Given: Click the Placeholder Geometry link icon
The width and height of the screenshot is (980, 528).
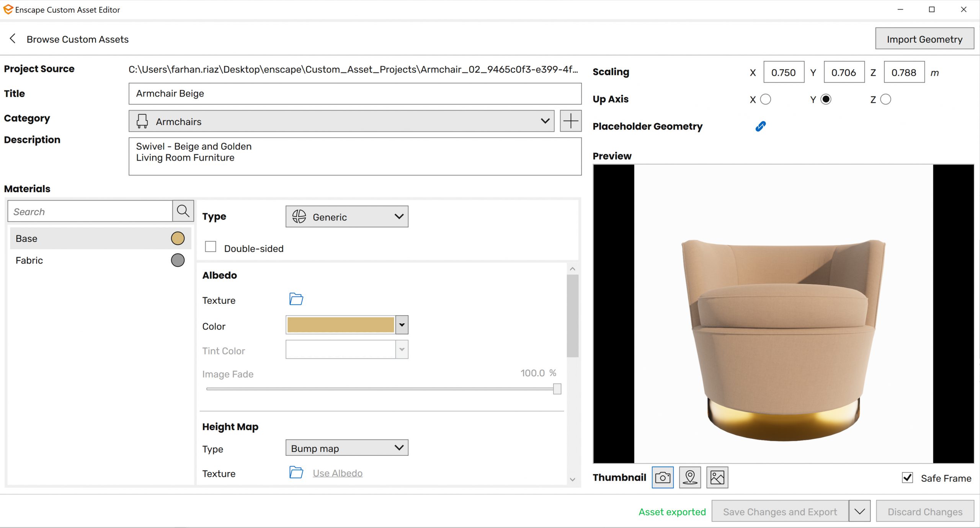Looking at the screenshot, I should point(760,126).
